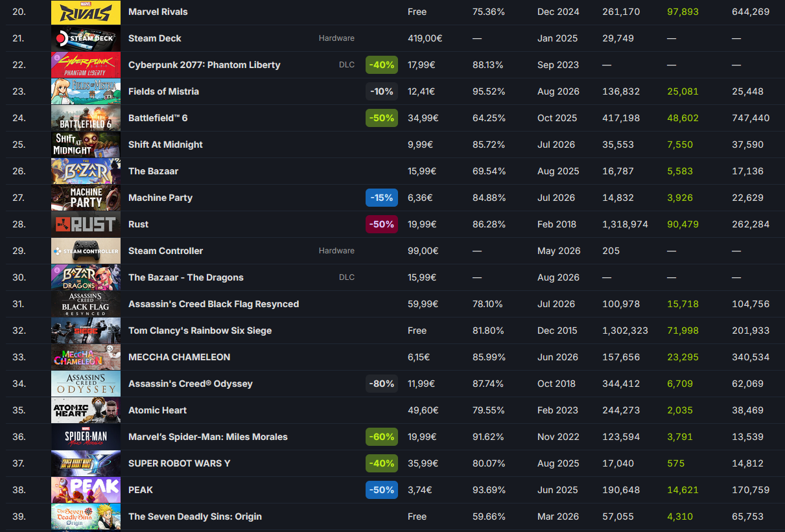Click the Hardware tag beside Steam Deck
The image size is (785, 532).
click(x=336, y=38)
